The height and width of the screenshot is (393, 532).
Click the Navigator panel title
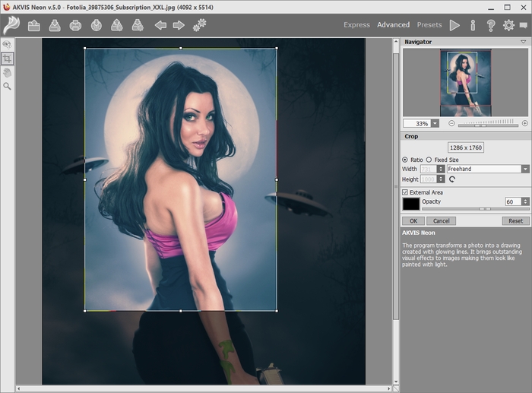pyautogui.click(x=418, y=42)
